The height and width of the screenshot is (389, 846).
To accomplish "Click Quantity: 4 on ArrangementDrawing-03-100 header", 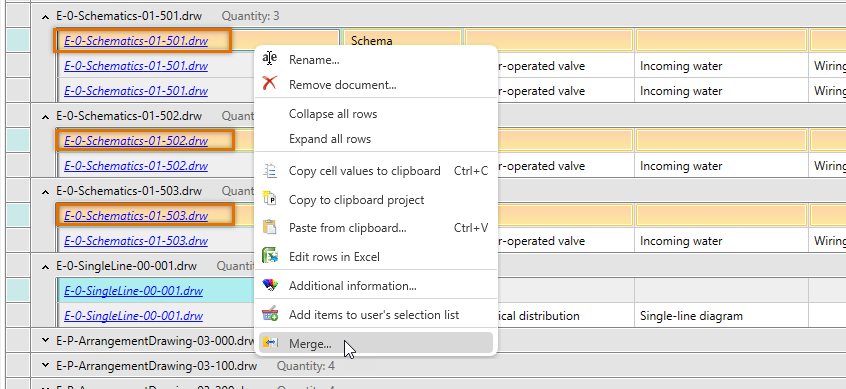I will pyautogui.click(x=305, y=366).
